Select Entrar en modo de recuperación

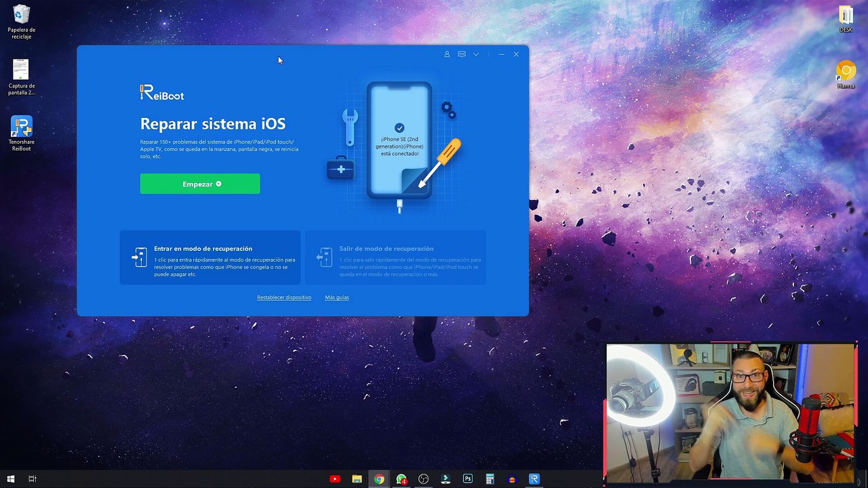(210, 258)
